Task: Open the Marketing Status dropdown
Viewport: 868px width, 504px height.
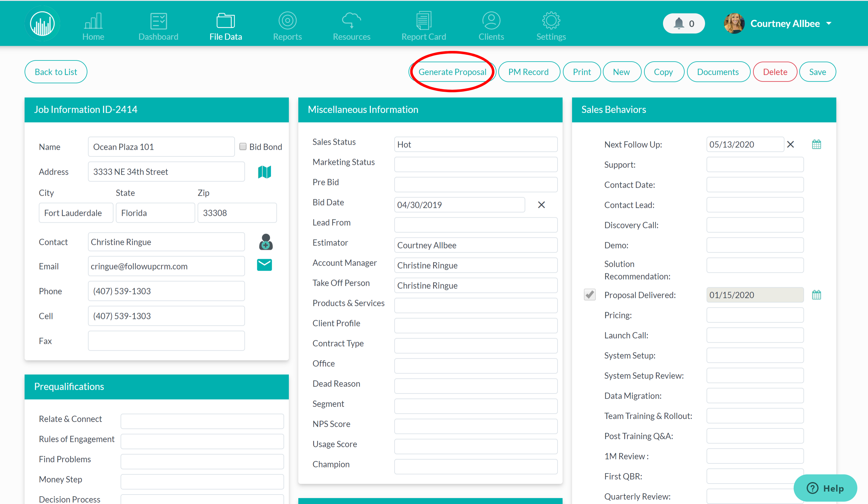Action: (476, 165)
